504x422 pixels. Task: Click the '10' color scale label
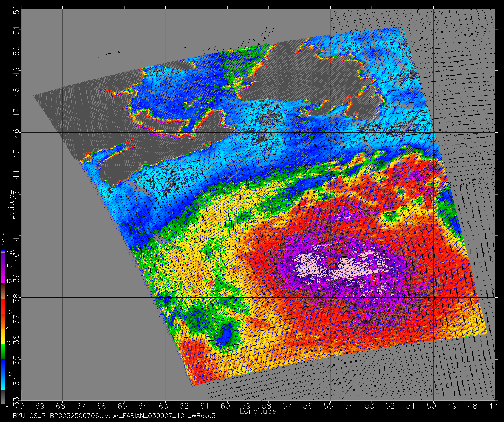tap(9, 374)
